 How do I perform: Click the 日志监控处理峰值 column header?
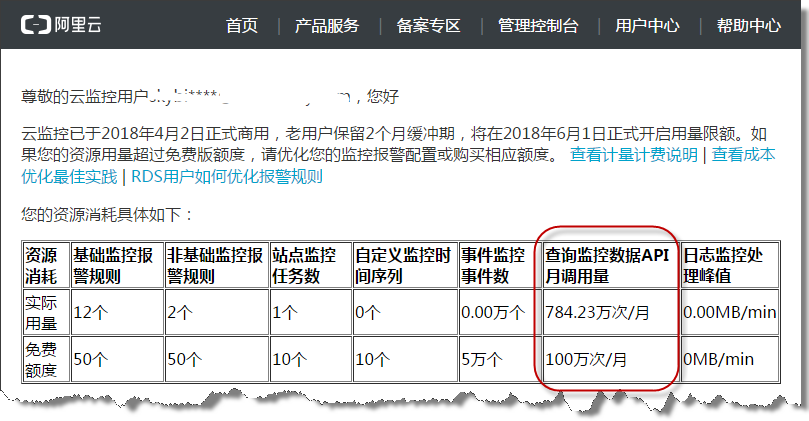730,265
